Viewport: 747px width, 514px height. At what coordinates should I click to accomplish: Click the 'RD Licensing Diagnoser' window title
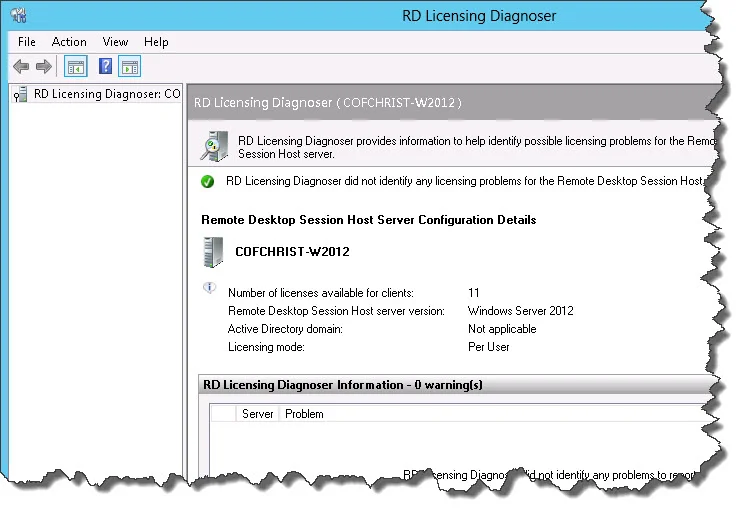click(479, 16)
